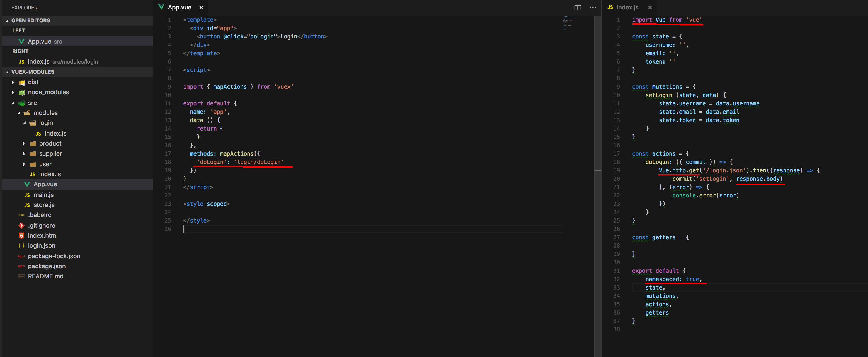Collapse the src folder

click(13, 103)
